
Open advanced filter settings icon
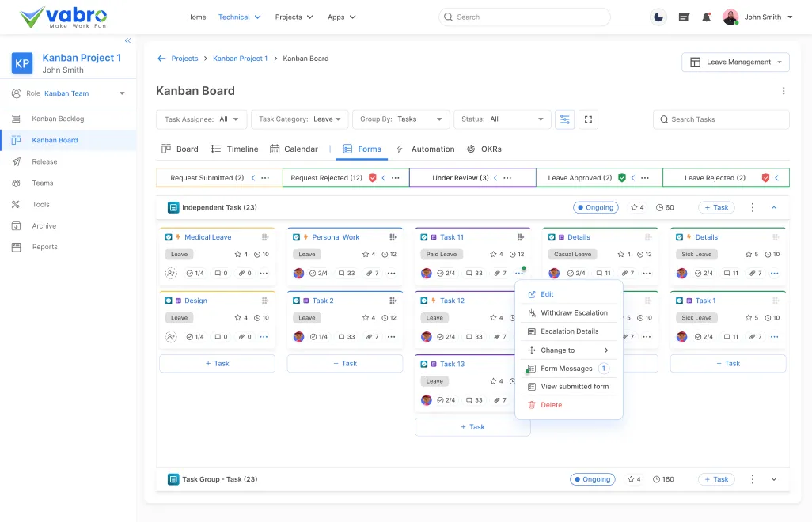564,119
